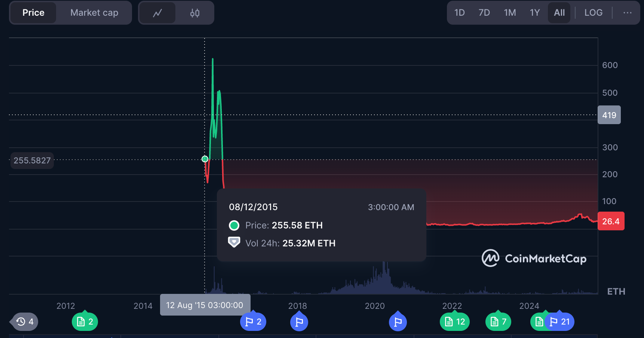The height and width of the screenshot is (338, 644).
Task: Select 1M time range
Action: click(x=510, y=13)
